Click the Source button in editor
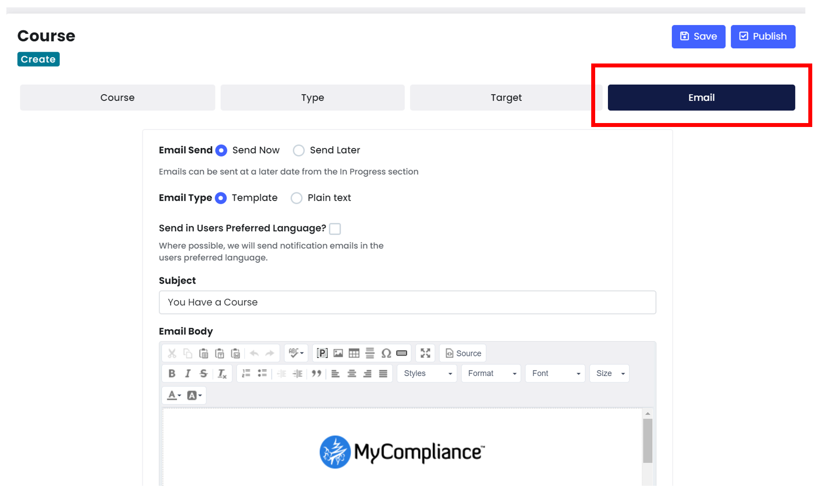 pyautogui.click(x=463, y=353)
